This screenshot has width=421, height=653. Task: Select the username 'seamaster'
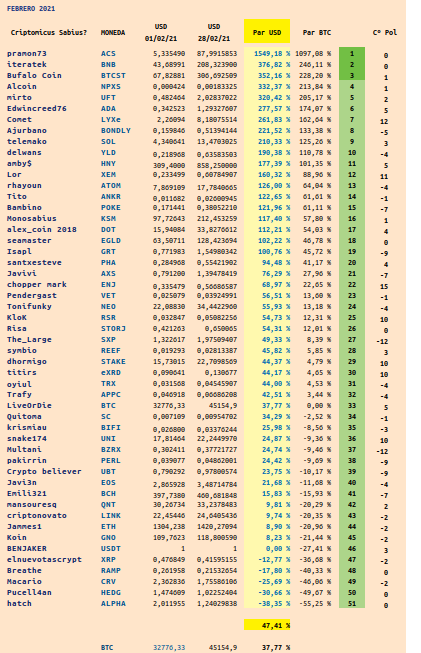pos(29,240)
